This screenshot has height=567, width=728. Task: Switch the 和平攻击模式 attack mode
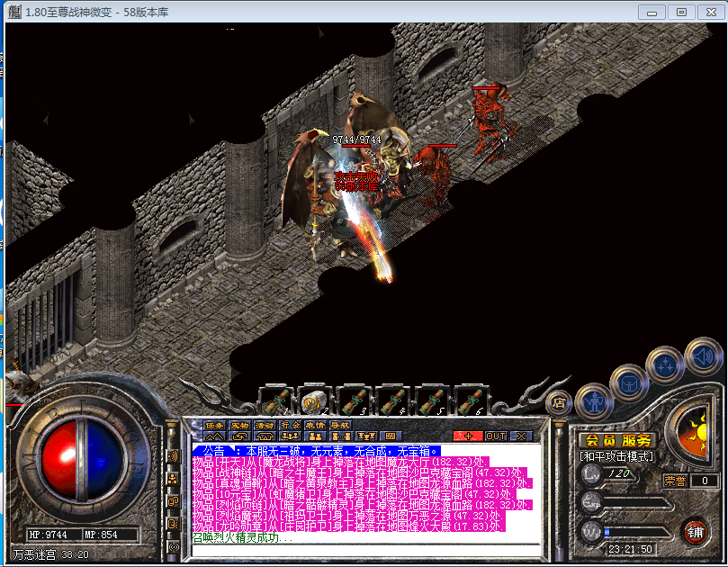[x=616, y=456]
